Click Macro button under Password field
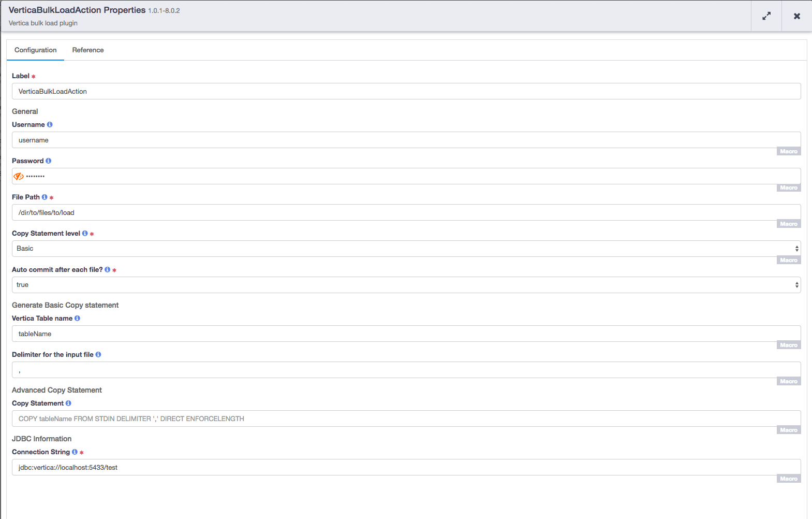 pyautogui.click(x=789, y=188)
